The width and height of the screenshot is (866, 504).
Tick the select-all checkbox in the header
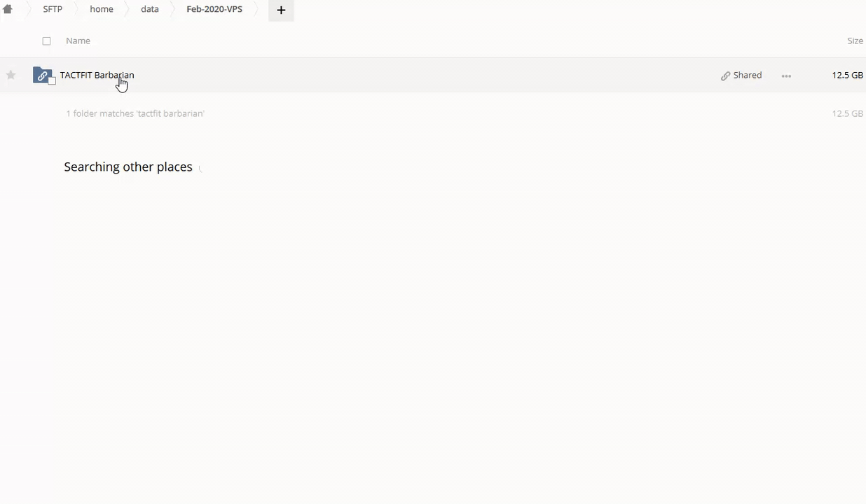(46, 41)
